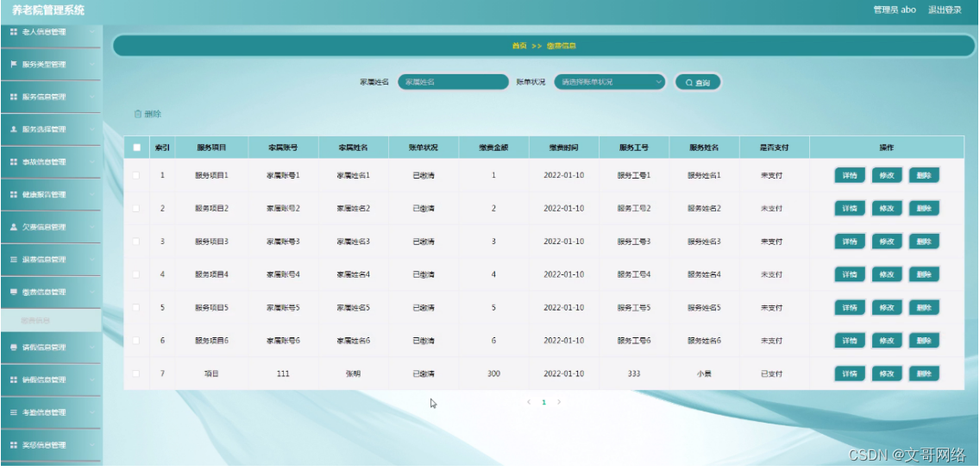Image resolution: width=980 pixels, height=471 pixels.
Task: Expand 服务类型管理 using its chevron
Action: coord(91,65)
